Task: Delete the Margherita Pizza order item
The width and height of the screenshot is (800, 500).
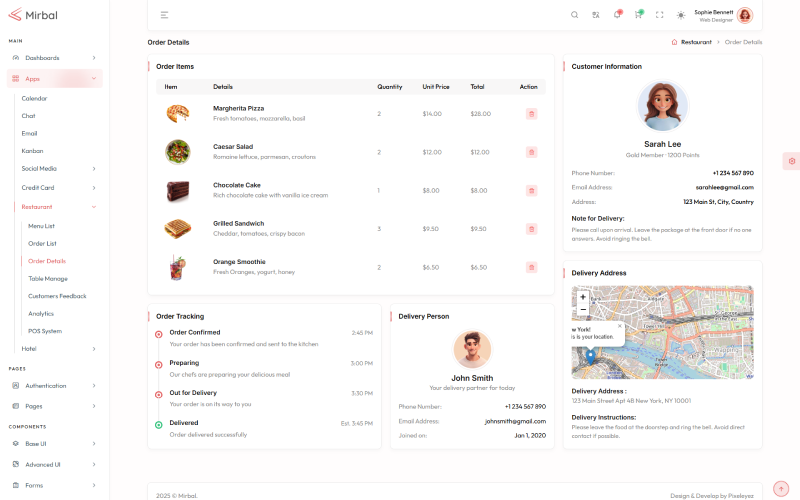Action: coord(531,114)
